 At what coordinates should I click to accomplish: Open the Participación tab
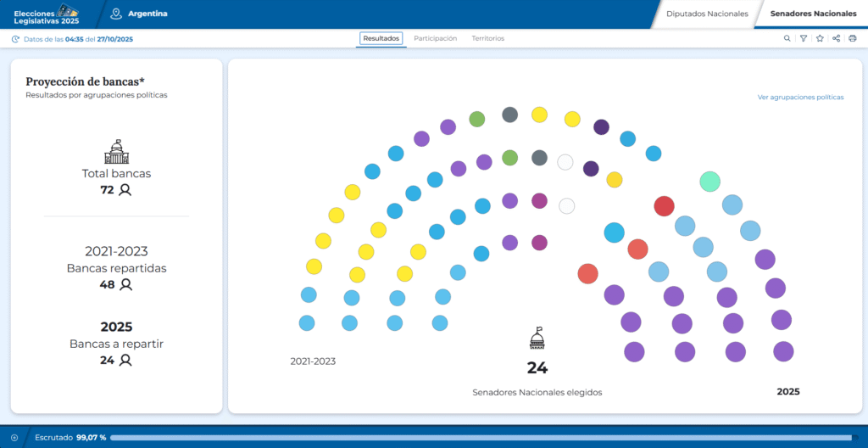(435, 38)
